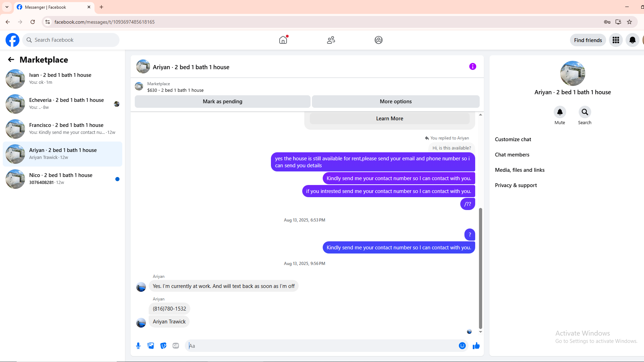Click the browser reload icon
Screen dimensions: 644x362
point(33,22)
